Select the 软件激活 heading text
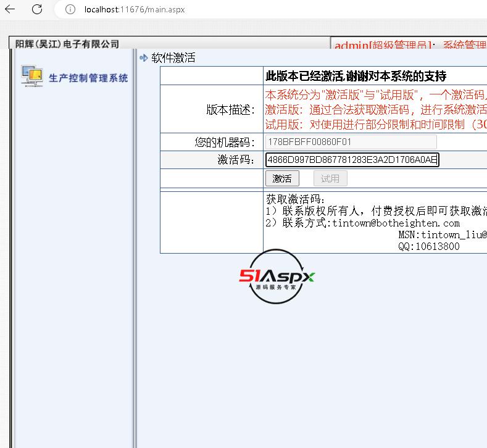The image size is (487, 448). click(173, 58)
